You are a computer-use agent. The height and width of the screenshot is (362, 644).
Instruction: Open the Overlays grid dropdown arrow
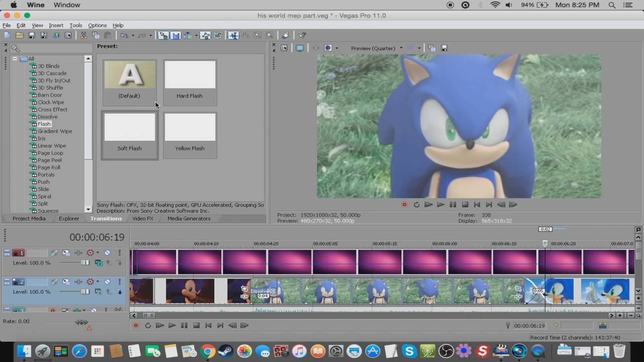click(419, 48)
